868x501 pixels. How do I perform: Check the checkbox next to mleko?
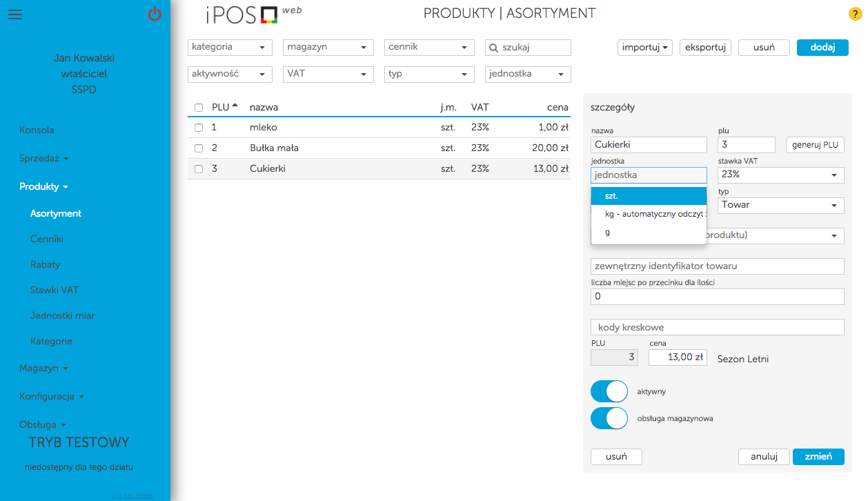(x=199, y=127)
